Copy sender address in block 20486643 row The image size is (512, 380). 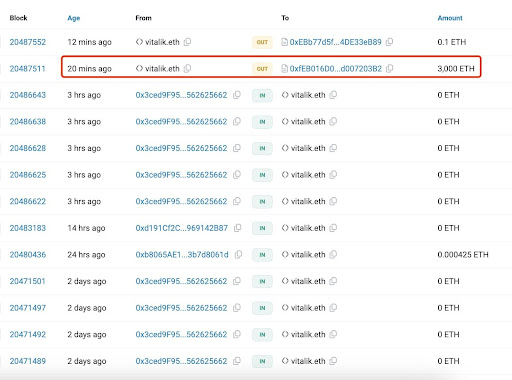pos(237,95)
